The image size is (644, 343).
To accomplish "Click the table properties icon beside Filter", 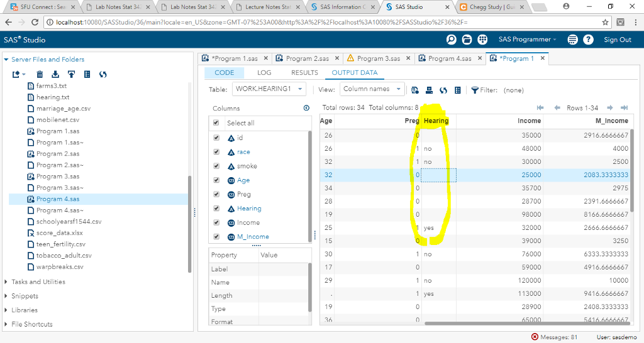I will click(x=458, y=90).
